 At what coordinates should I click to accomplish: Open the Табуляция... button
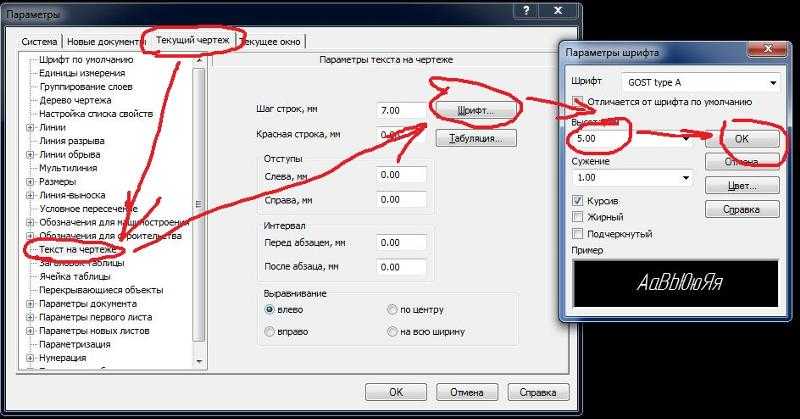(x=476, y=138)
